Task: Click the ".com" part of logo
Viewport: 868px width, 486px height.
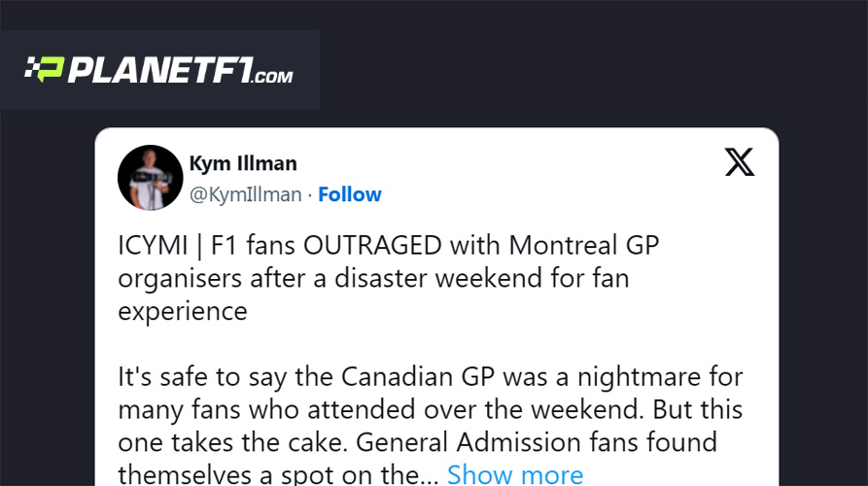Action: 273,76
